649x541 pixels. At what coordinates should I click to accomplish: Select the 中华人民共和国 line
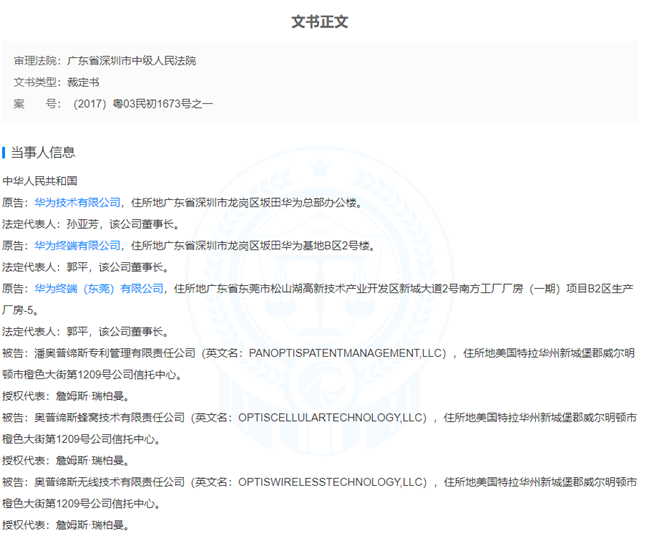(40, 181)
